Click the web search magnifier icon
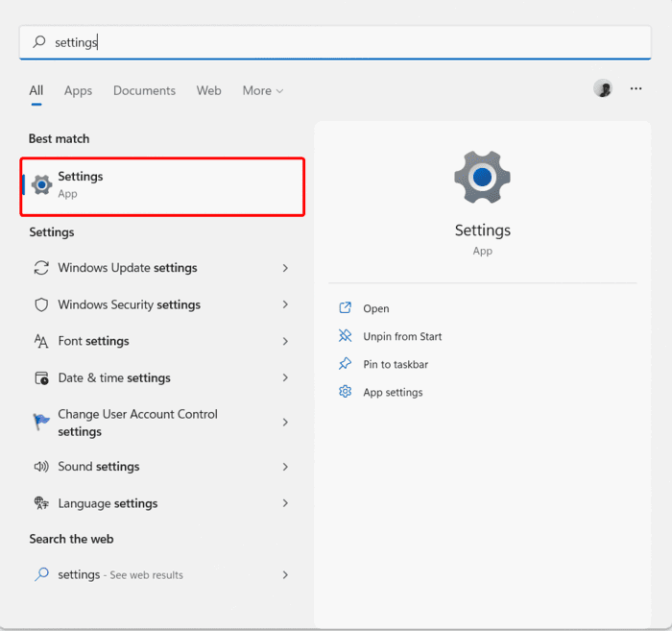The width and height of the screenshot is (672, 631). [x=41, y=574]
